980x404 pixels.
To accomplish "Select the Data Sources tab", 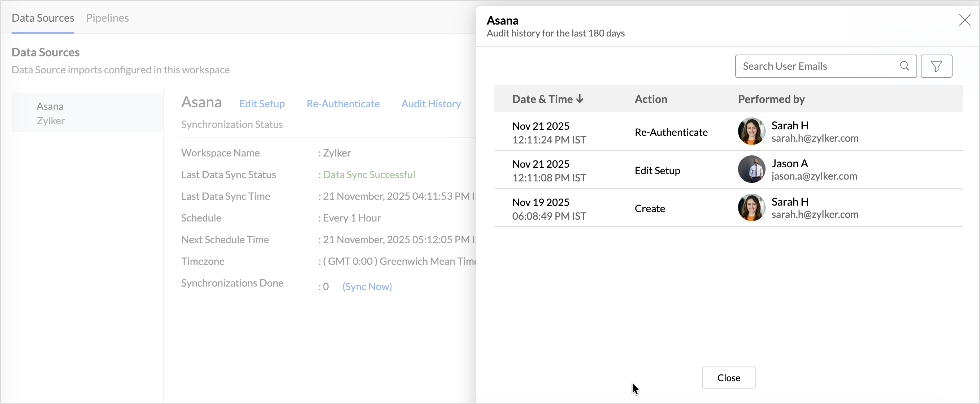I will coord(43,18).
